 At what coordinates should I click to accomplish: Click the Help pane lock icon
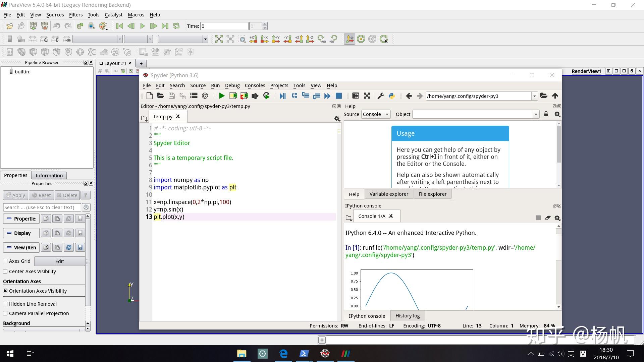coord(546,114)
